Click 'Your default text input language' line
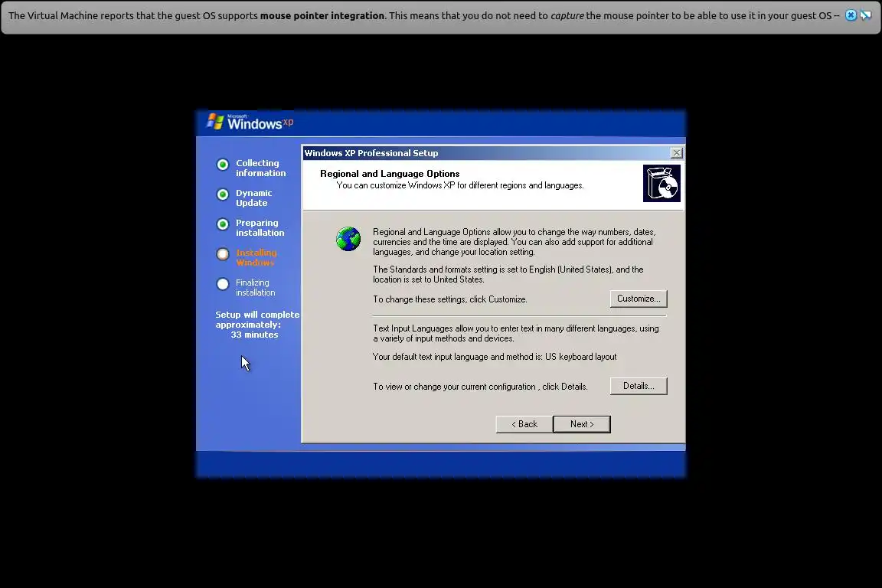882x588 pixels. (x=495, y=357)
